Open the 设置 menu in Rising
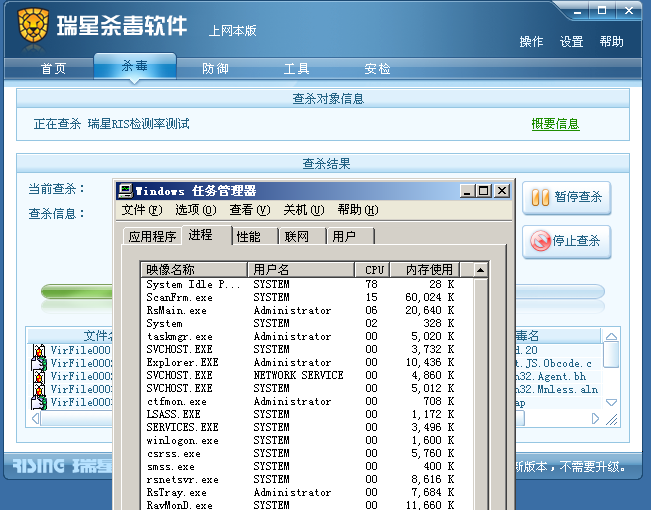 (x=572, y=42)
